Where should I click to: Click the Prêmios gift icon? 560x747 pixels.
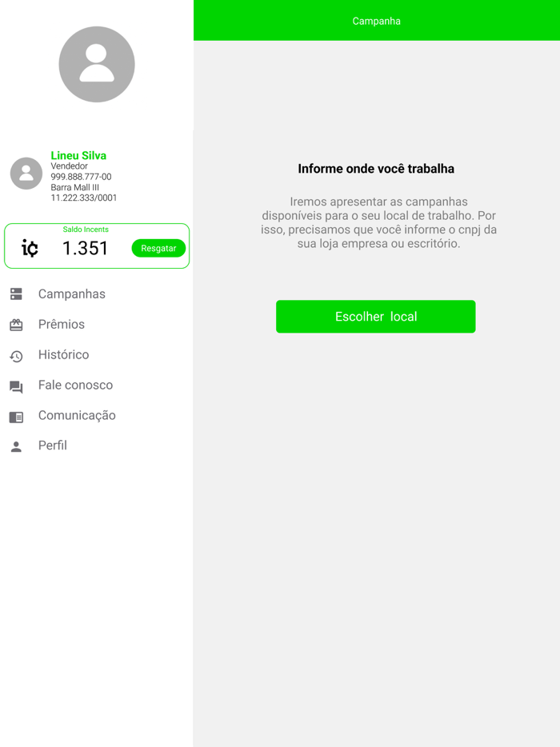(x=16, y=325)
